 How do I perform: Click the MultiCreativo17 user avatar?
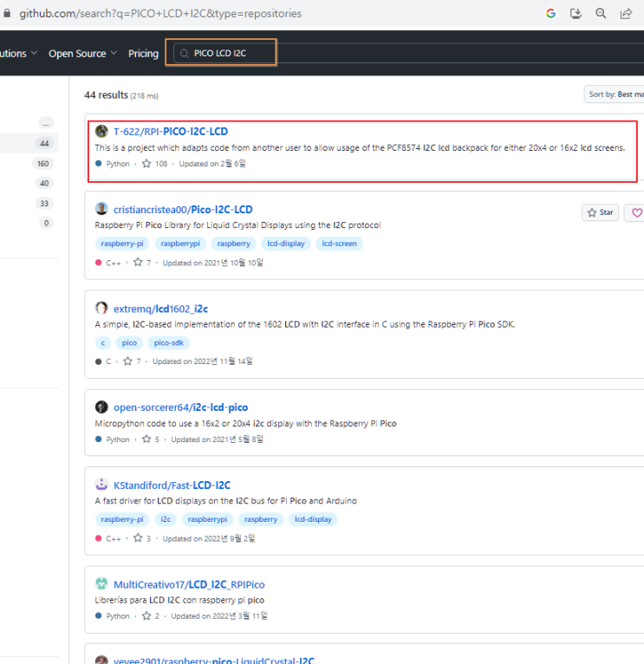point(101,583)
